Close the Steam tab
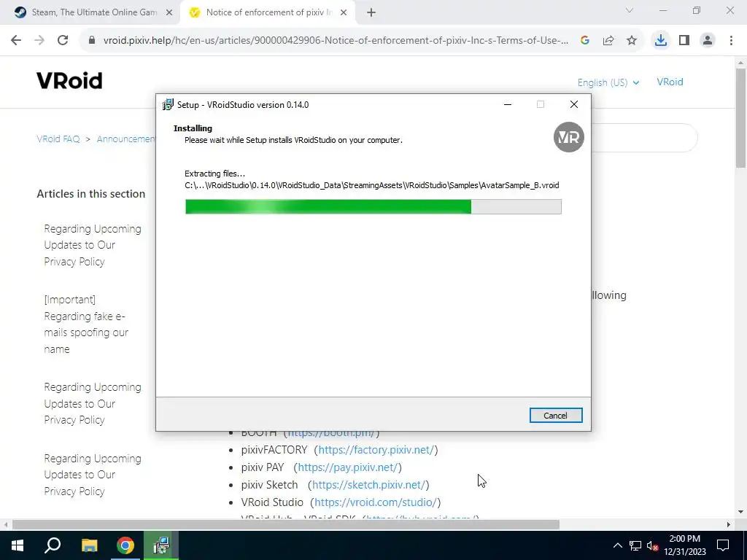Image resolution: width=747 pixels, height=560 pixels. coord(169,13)
